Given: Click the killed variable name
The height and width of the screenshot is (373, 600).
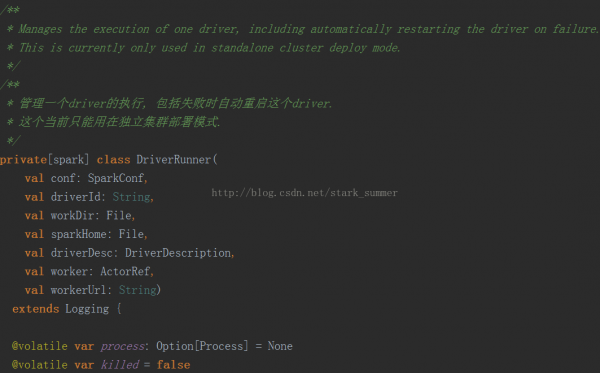Looking at the screenshot, I should pos(120,365).
